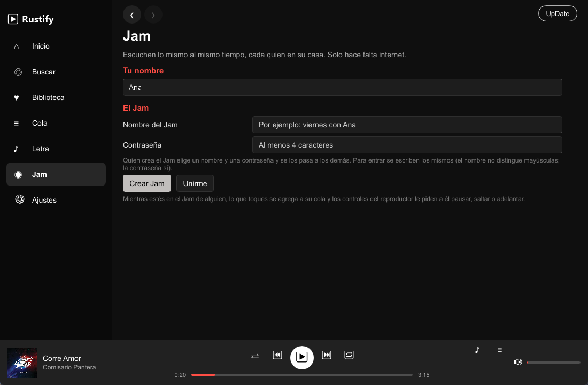The height and width of the screenshot is (385, 588).
Task: Go back with the left arrow button
Action: tap(132, 15)
